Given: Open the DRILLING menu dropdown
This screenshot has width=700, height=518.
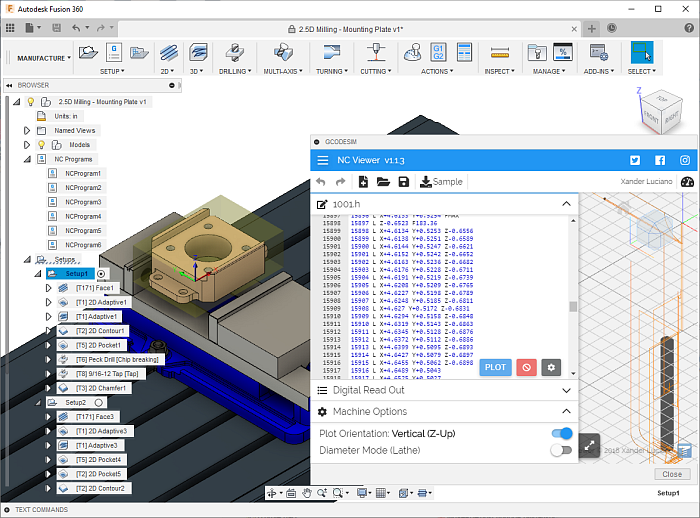Looking at the screenshot, I should [x=235, y=71].
